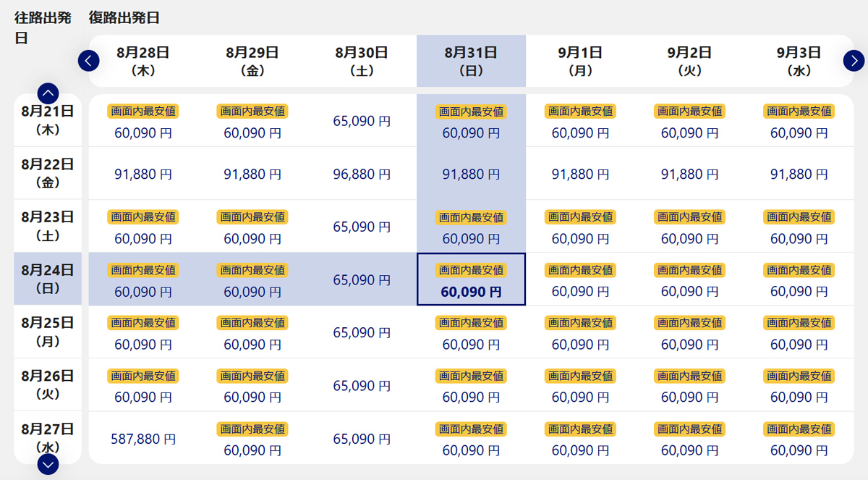Show later return dates with right arrow

tap(854, 61)
